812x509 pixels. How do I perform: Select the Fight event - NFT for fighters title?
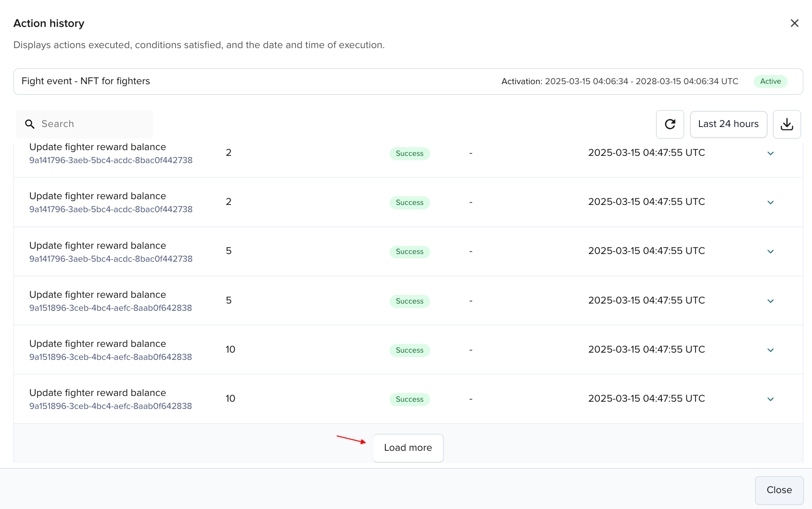(x=86, y=81)
